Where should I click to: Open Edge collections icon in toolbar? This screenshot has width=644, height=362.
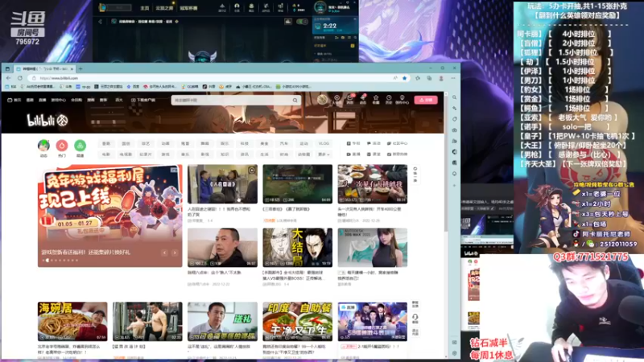429,78
